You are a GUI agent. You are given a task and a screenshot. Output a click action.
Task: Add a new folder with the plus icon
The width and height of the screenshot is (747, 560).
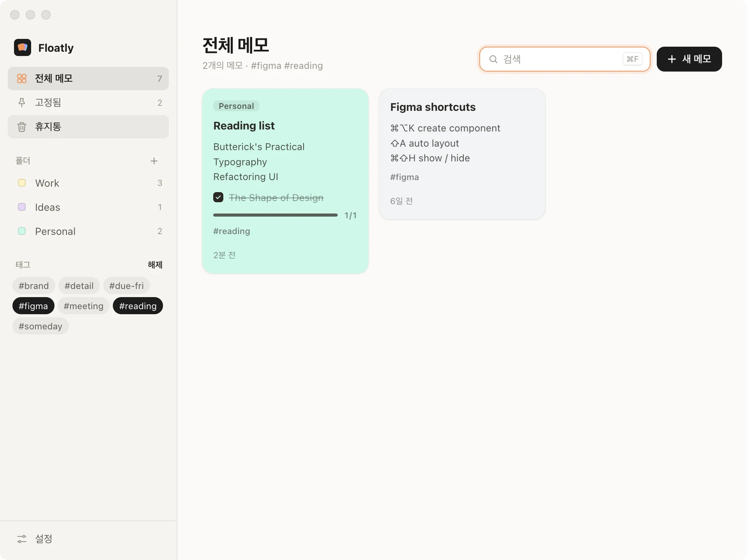154,161
